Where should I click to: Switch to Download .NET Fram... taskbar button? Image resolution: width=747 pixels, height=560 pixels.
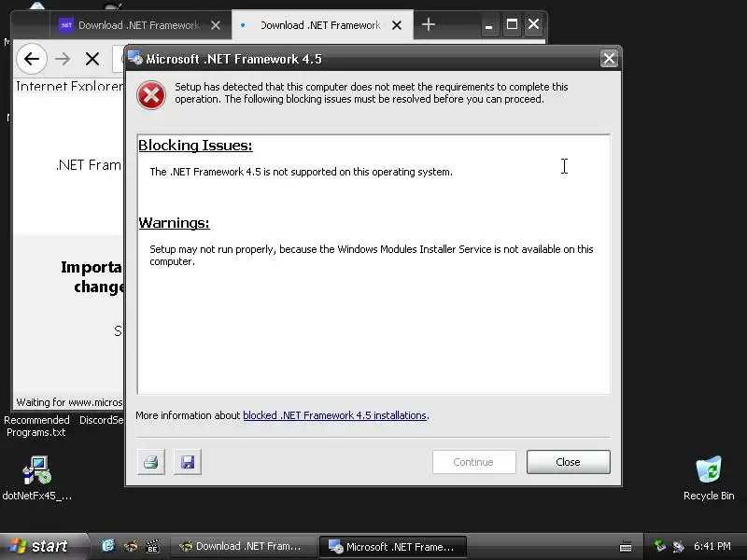[243, 546]
